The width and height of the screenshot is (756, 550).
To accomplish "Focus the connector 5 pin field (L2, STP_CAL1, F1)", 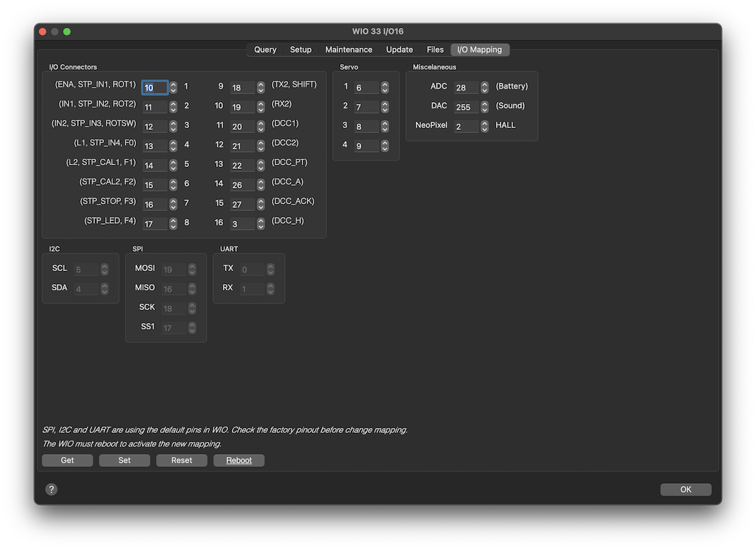I will tap(155, 166).
